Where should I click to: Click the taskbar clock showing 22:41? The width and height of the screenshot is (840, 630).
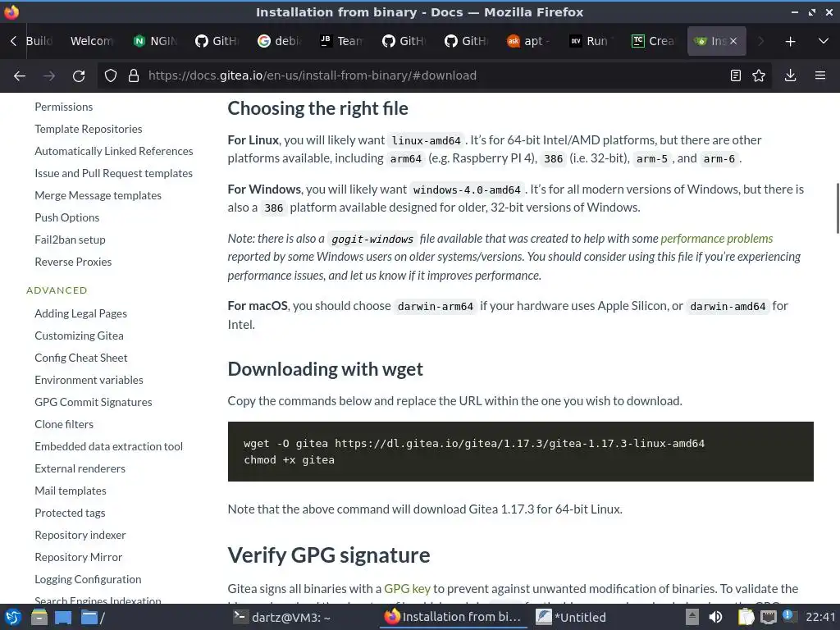[x=820, y=617]
